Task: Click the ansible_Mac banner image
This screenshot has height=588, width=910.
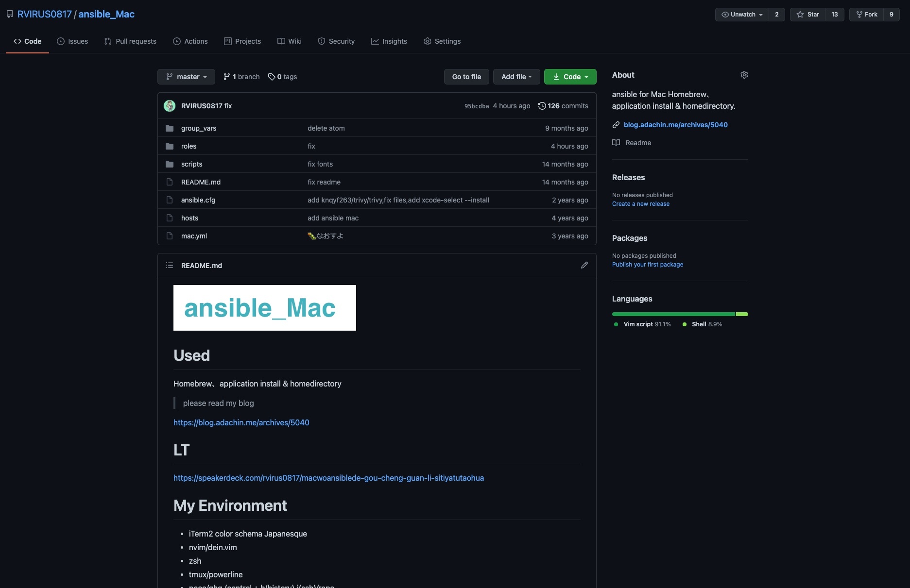Action: click(264, 308)
